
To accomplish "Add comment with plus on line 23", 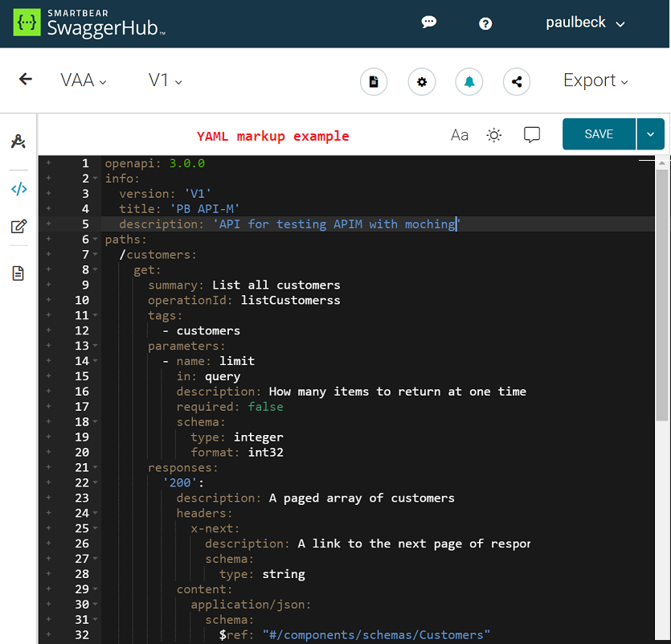I will pos(48,498).
